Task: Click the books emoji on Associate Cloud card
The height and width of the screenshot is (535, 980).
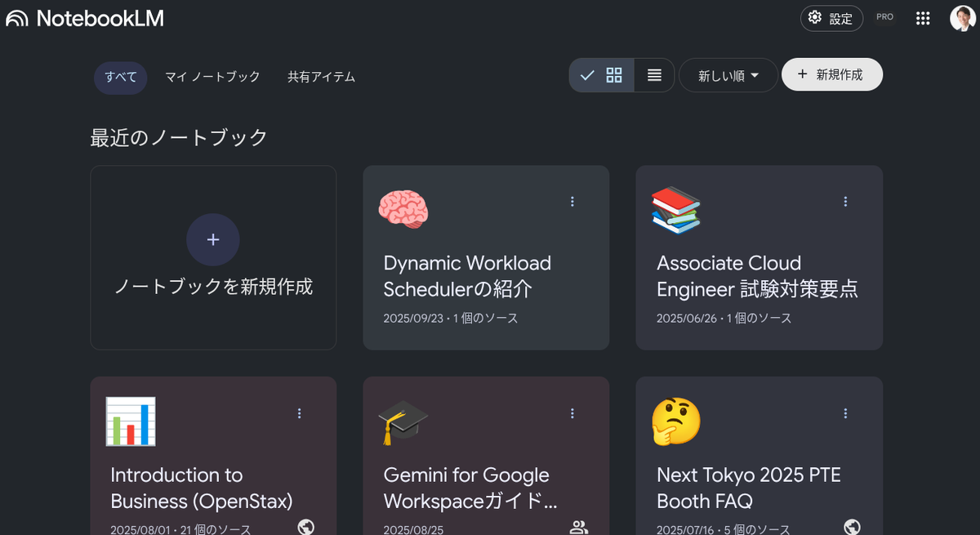Action: (x=676, y=209)
